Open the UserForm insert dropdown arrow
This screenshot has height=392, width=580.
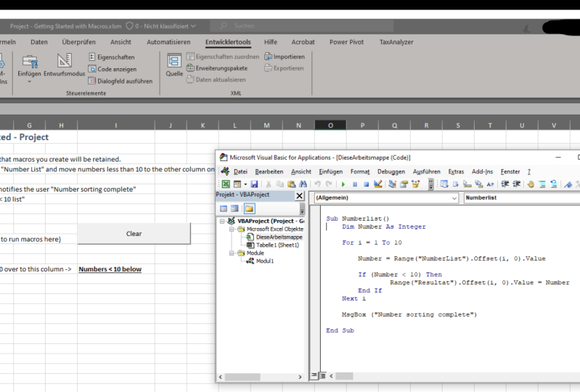pos(245,184)
